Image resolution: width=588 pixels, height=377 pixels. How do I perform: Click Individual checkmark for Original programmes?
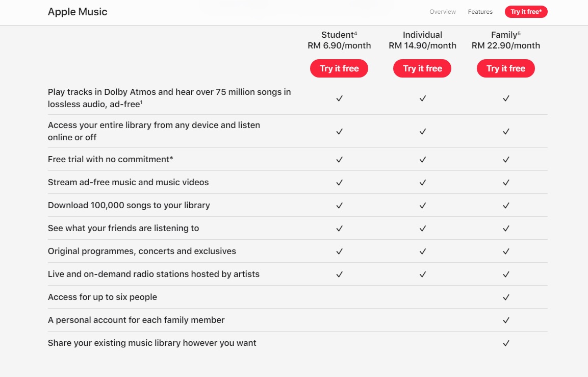(423, 252)
